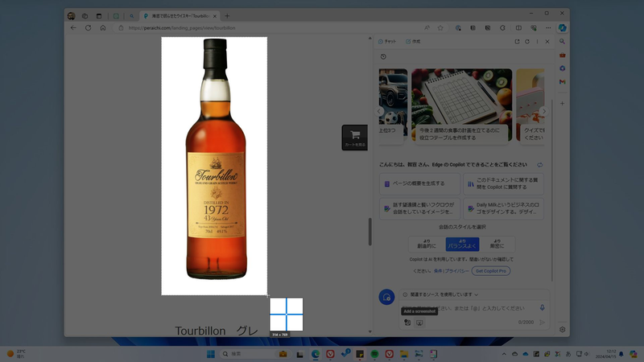Add this page to favorites star
This screenshot has width=644, height=362.
coord(440,28)
